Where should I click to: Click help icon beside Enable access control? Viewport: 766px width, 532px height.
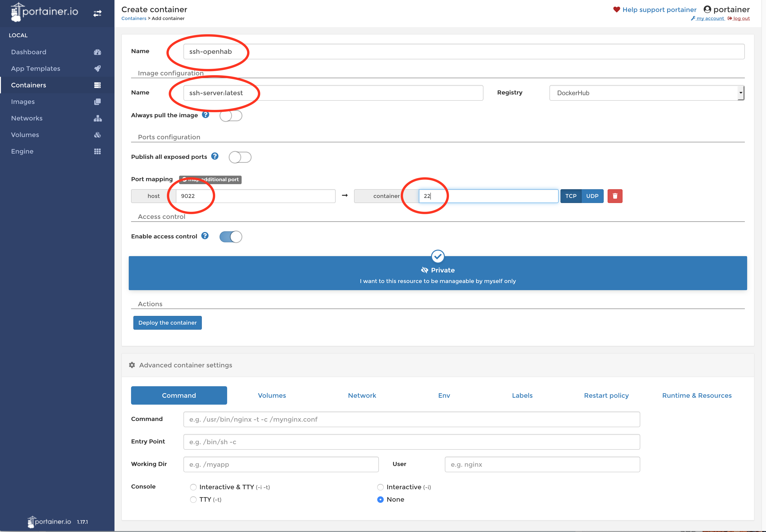pyautogui.click(x=205, y=236)
